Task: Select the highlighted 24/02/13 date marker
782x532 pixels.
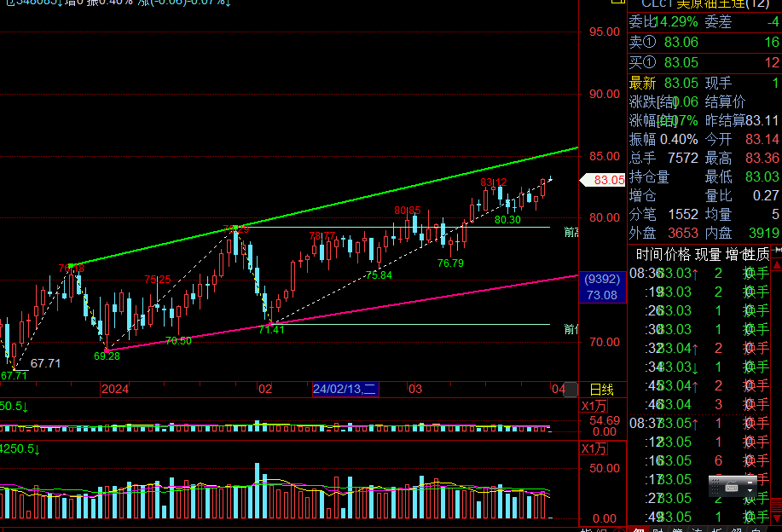Action: 345,390
